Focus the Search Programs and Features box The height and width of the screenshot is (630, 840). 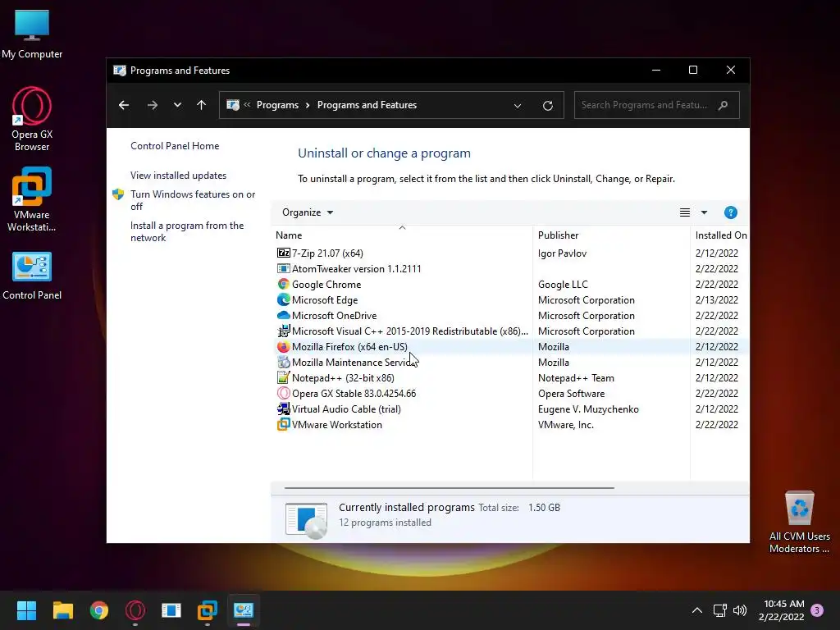[x=657, y=105]
